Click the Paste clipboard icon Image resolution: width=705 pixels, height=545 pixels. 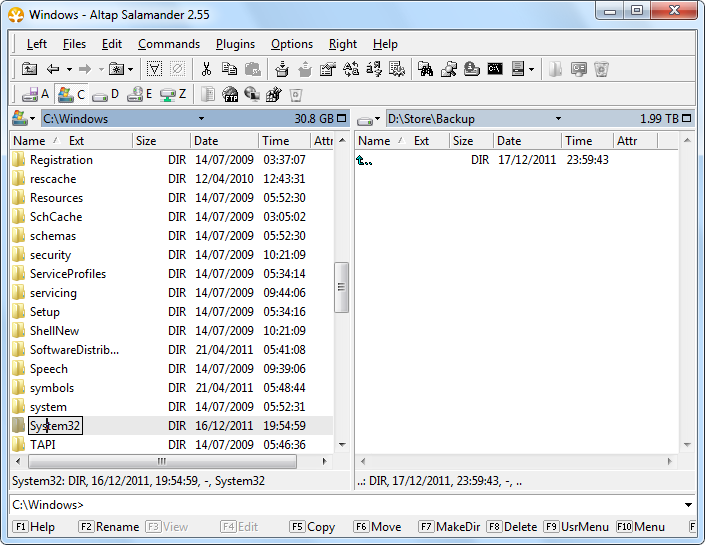pos(253,69)
